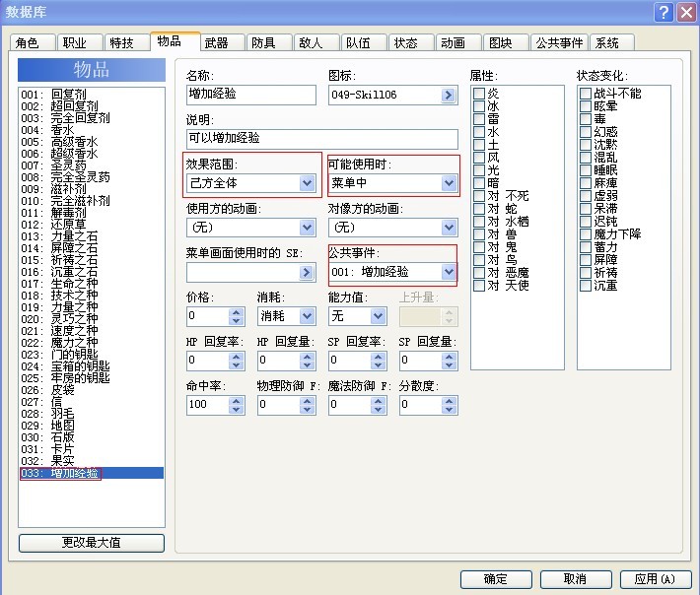Open the 能力值 dropdown showing 无
The height and width of the screenshot is (595, 700).
(x=358, y=316)
